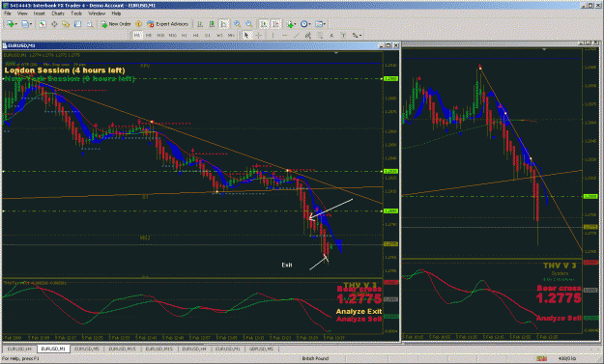This screenshot has width=604, height=364.
Task: Set timeframe to H1
Action: [185, 36]
